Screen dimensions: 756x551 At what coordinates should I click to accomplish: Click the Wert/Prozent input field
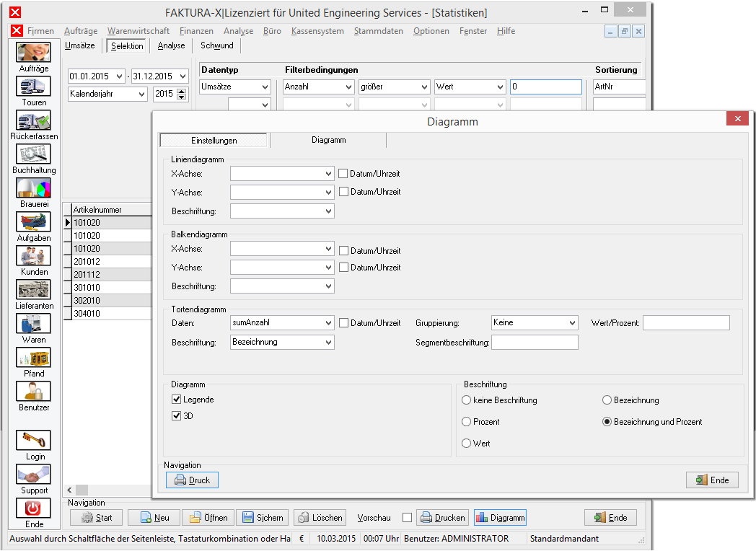(686, 323)
